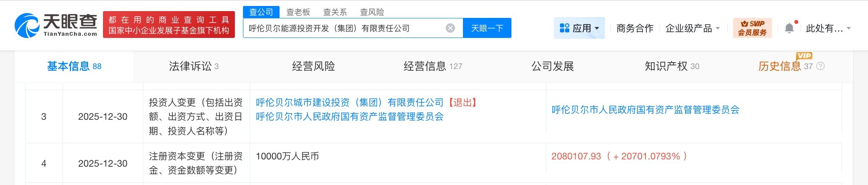Viewport: 868px width, 185px height.
Task: Select the 查风险 search tab
Action: [x=372, y=12]
